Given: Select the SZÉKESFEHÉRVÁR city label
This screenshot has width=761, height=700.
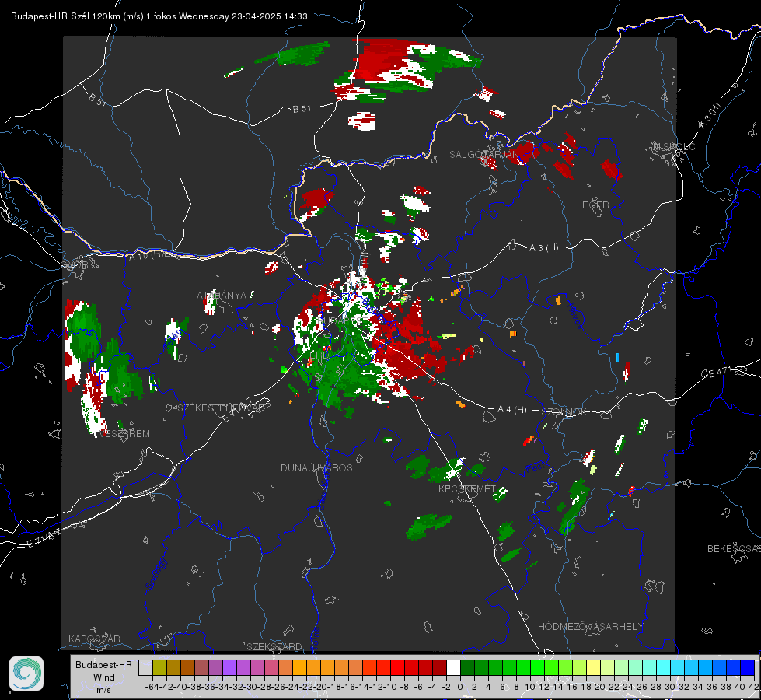Looking at the screenshot, I should 223,408.
